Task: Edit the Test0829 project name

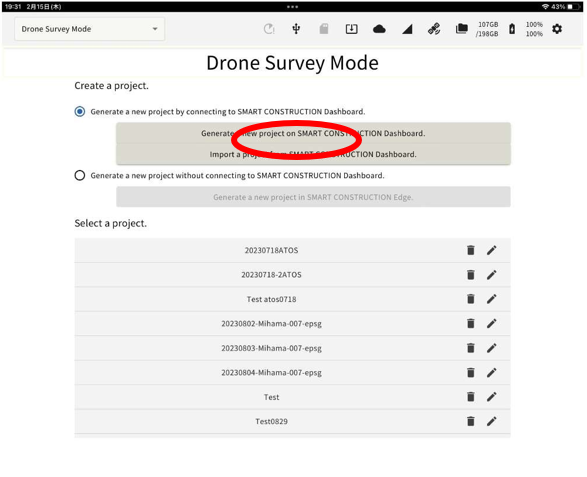Action: 492,421
